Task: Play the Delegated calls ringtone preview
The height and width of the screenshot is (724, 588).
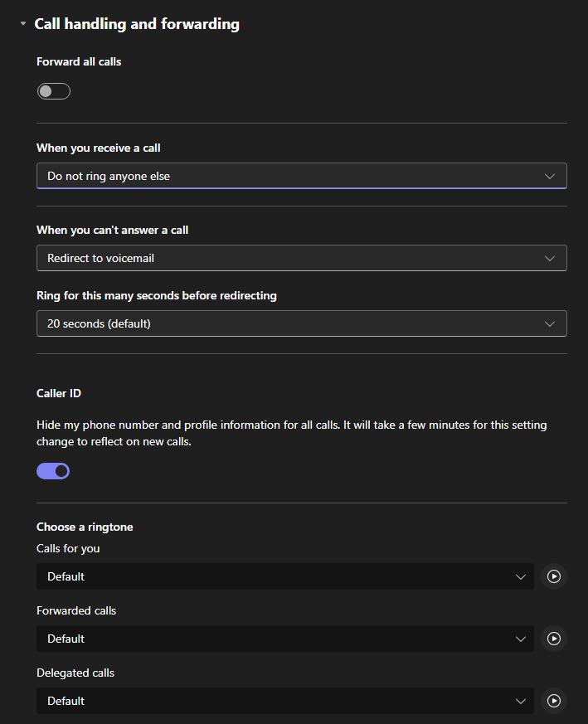Action: [554, 701]
